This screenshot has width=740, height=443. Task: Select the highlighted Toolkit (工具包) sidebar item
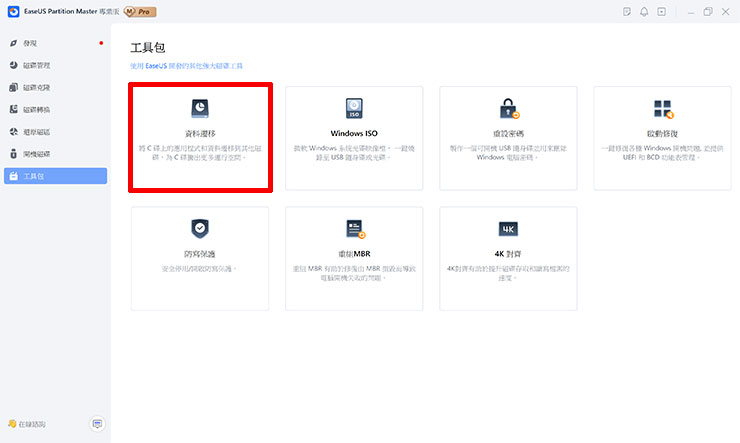[x=55, y=176]
